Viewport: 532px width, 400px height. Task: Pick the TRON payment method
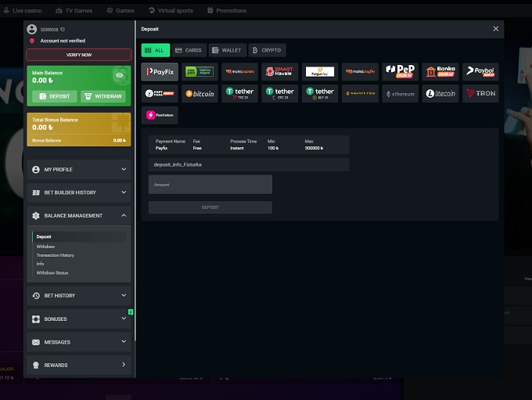(x=480, y=94)
